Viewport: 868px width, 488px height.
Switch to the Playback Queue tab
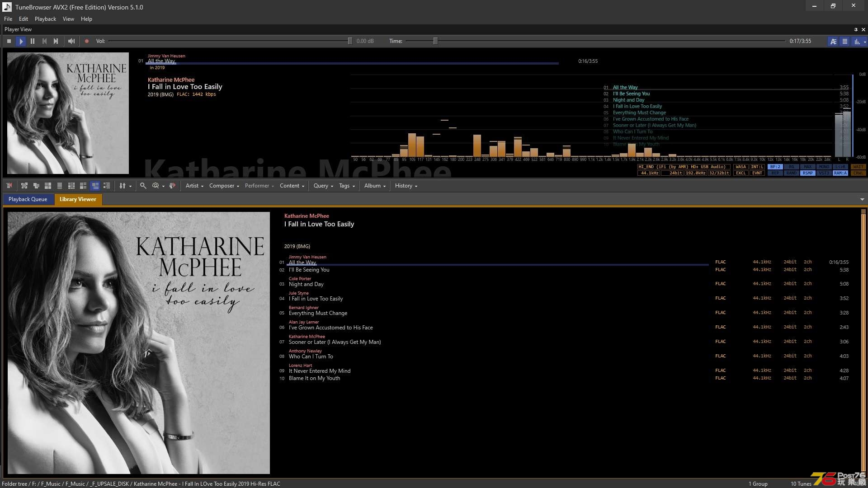pos(28,199)
